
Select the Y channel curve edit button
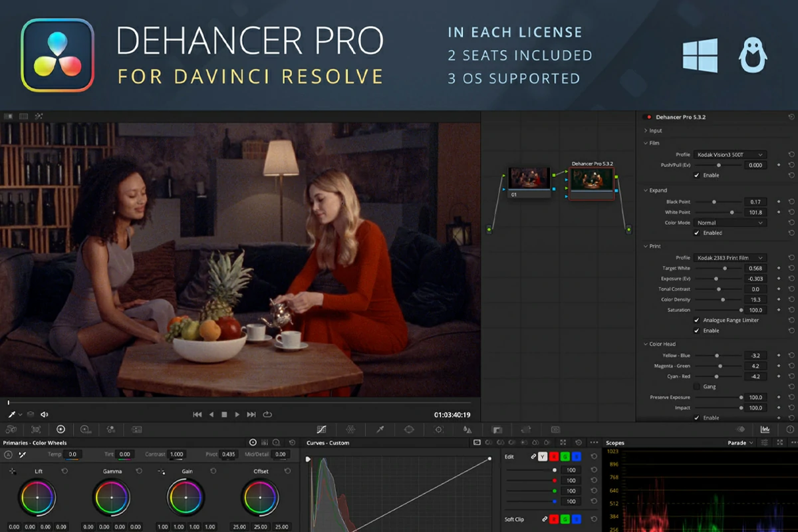coord(543,456)
